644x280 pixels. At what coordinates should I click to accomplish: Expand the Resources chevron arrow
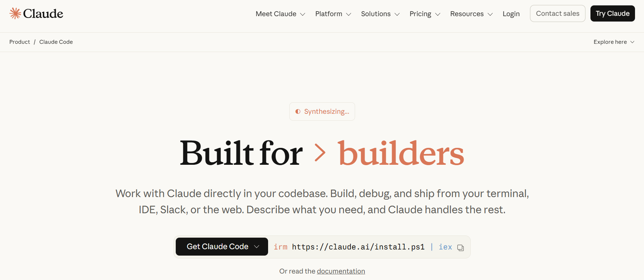(x=490, y=14)
